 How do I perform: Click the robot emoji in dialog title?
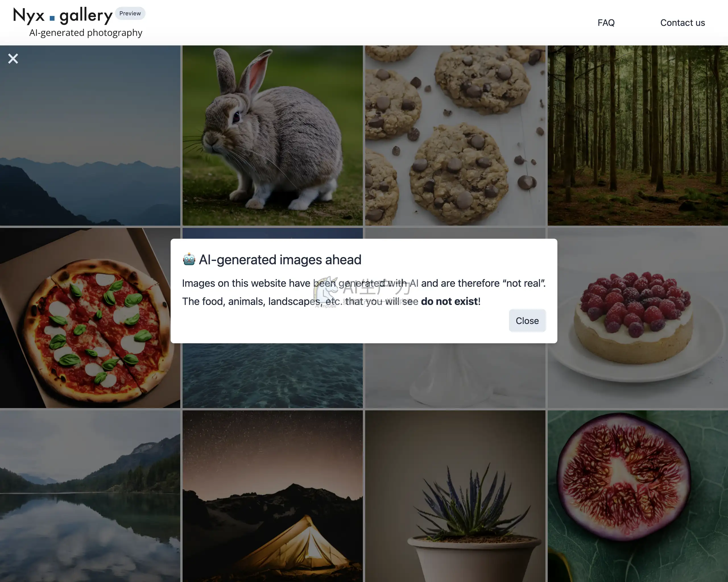pyautogui.click(x=189, y=259)
